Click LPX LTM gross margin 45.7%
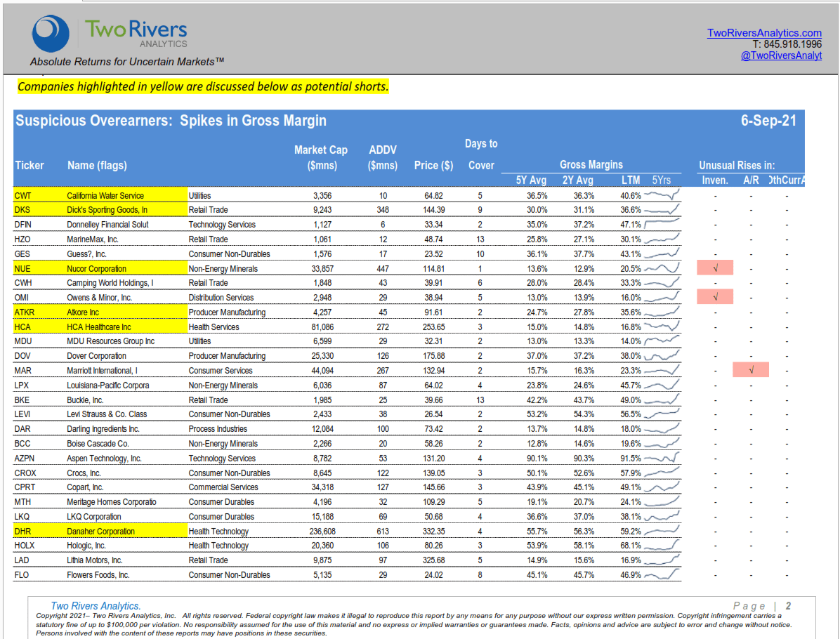The width and height of the screenshot is (840, 639). [631, 386]
